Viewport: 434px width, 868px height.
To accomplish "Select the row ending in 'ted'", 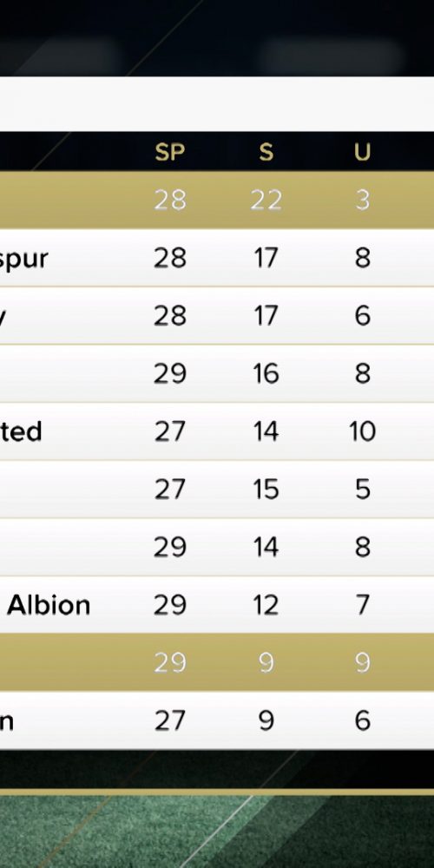I will (x=217, y=431).
